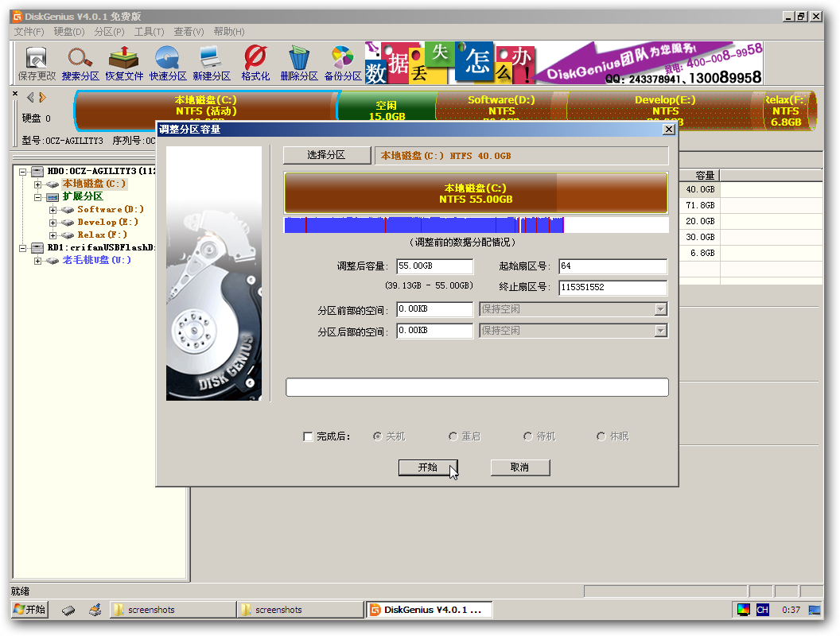Viewport: 840px width, 636px height.
Task: Select the 重启 radio option
Action: (453, 436)
